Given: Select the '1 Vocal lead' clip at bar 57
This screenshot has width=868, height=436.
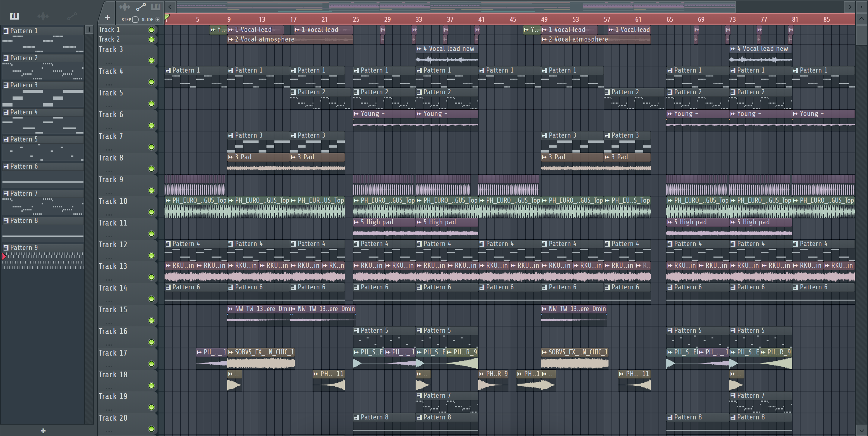Looking at the screenshot, I should click(x=629, y=30).
